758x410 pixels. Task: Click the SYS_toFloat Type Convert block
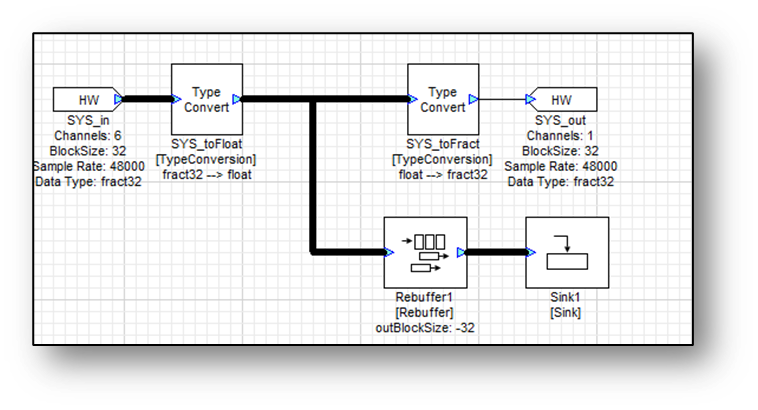point(206,99)
